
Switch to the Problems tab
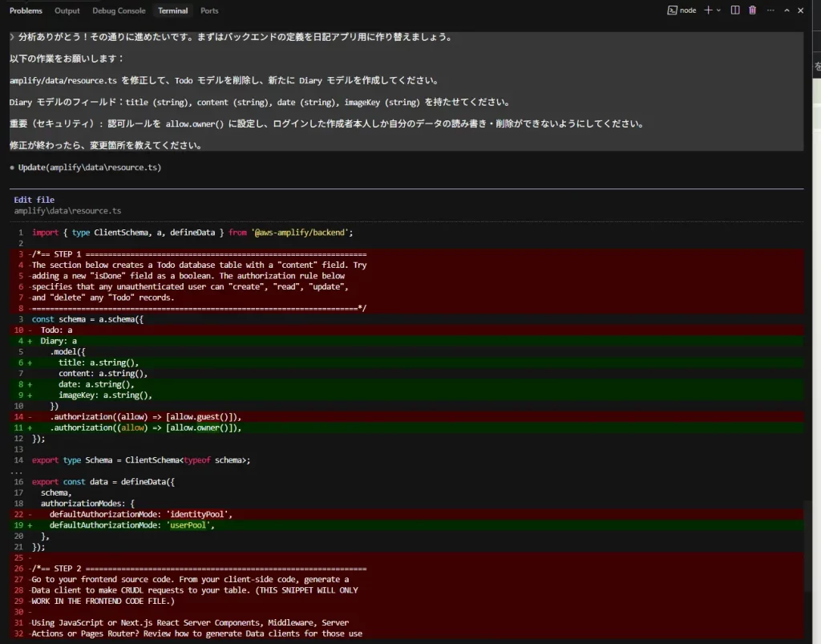(26, 11)
